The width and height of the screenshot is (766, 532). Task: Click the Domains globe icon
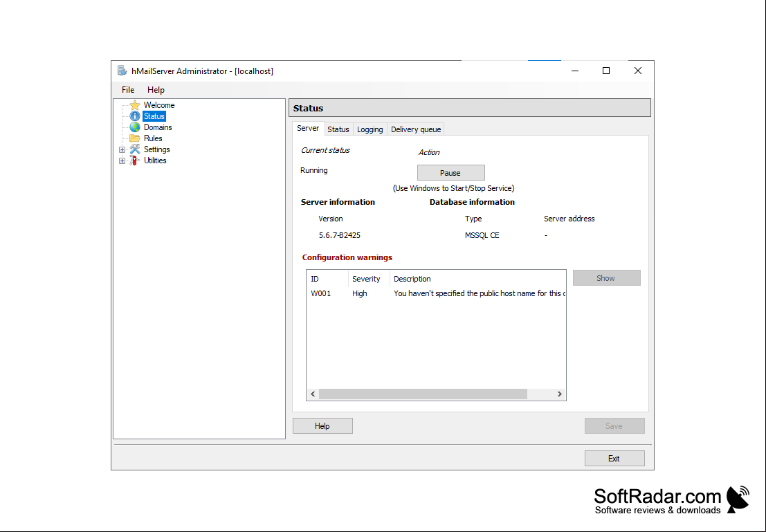click(x=135, y=127)
